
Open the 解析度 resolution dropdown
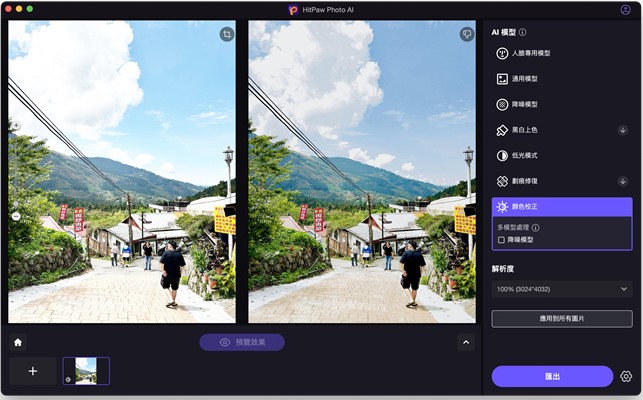561,289
